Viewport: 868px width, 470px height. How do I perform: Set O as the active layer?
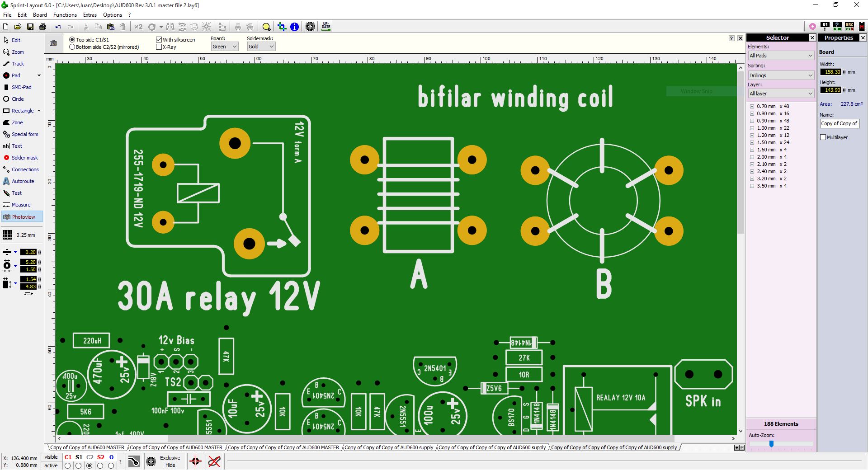[111, 465]
